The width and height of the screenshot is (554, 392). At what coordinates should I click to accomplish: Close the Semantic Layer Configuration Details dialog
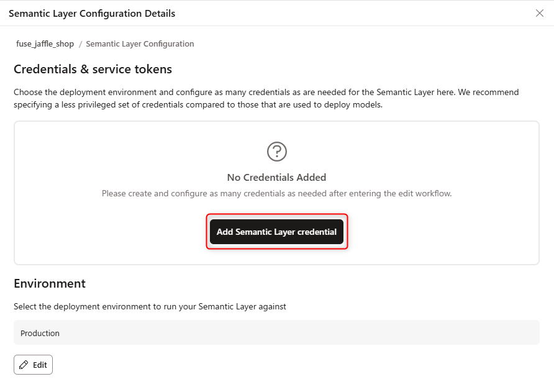click(x=539, y=13)
